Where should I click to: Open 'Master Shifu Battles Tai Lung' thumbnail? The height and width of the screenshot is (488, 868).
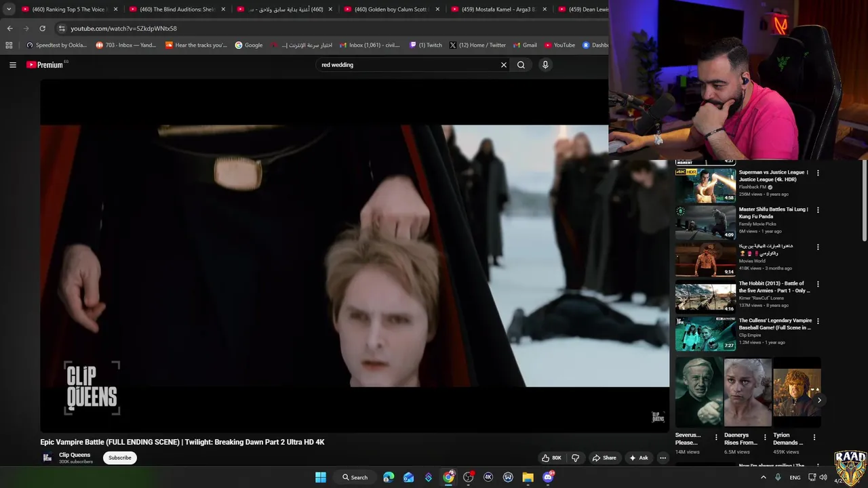pyautogui.click(x=705, y=222)
